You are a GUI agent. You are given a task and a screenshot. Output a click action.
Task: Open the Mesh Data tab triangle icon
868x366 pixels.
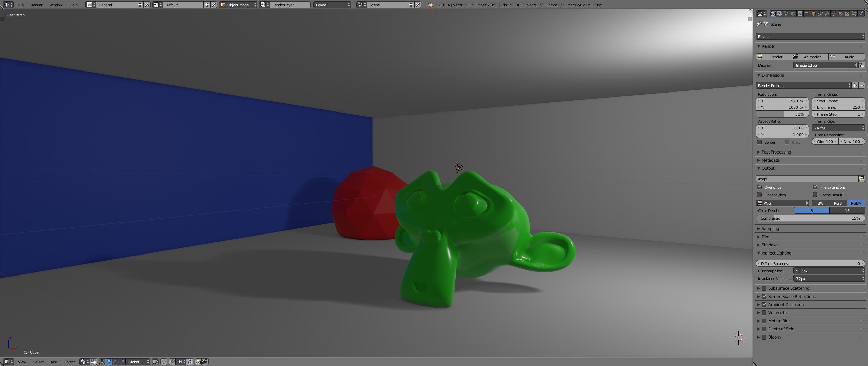click(x=834, y=14)
